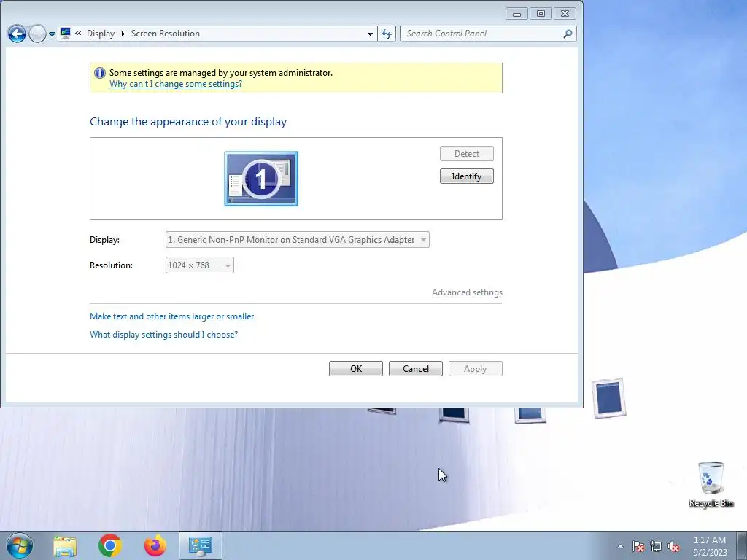Confirm with the OK button

click(356, 368)
